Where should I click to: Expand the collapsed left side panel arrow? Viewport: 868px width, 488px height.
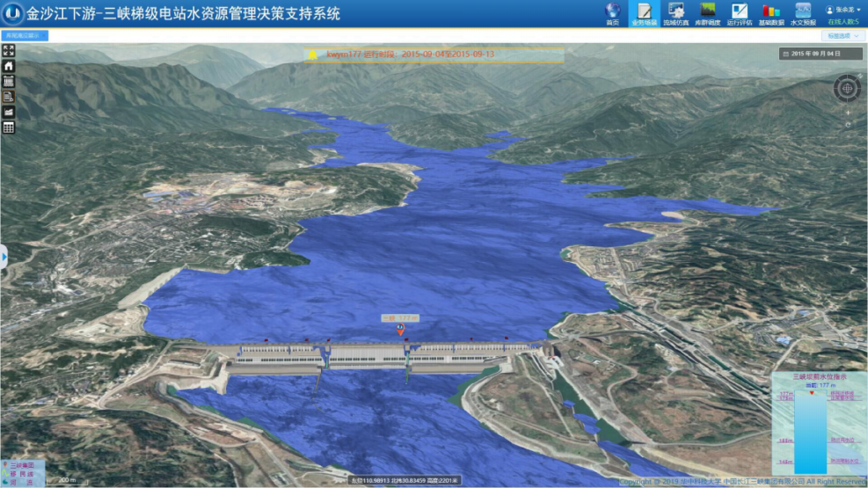point(4,257)
